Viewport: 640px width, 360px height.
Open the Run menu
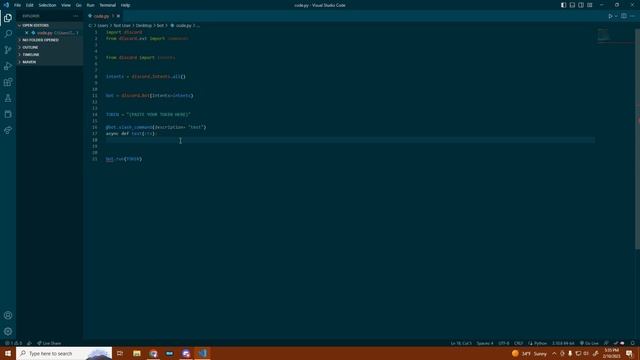[x=90, y=5]
